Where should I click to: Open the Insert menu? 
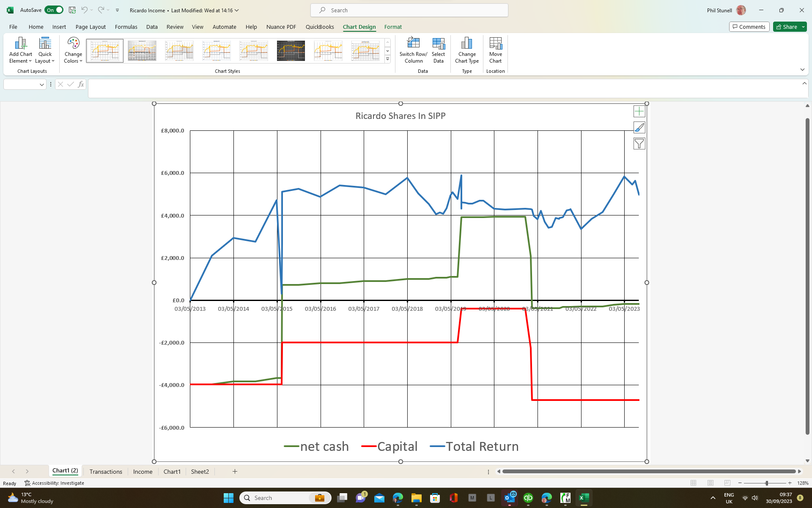59,26
